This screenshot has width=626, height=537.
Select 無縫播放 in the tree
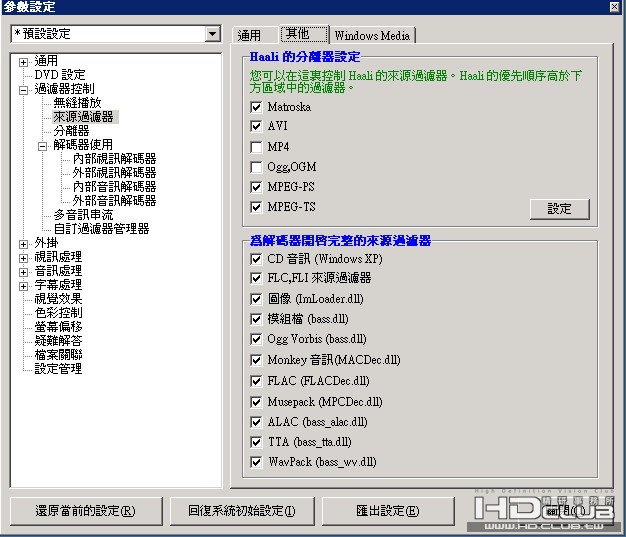pos(77,103)
